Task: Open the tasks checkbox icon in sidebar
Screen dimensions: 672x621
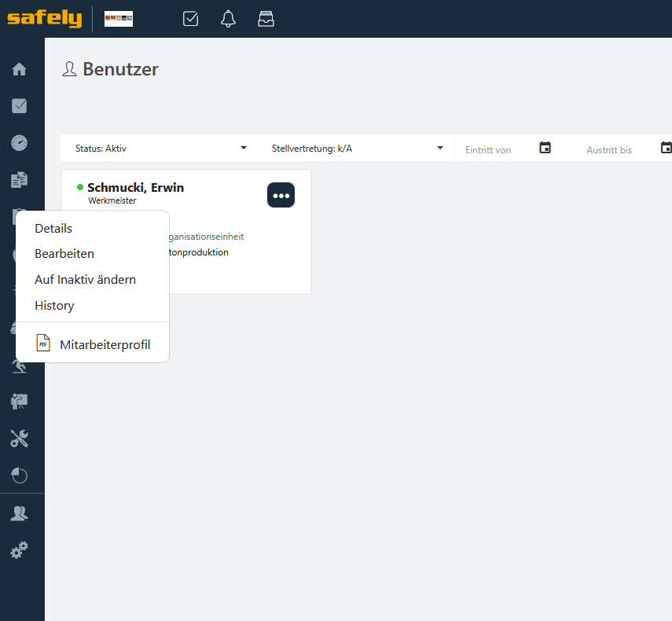Action: (x=20, y=106)
